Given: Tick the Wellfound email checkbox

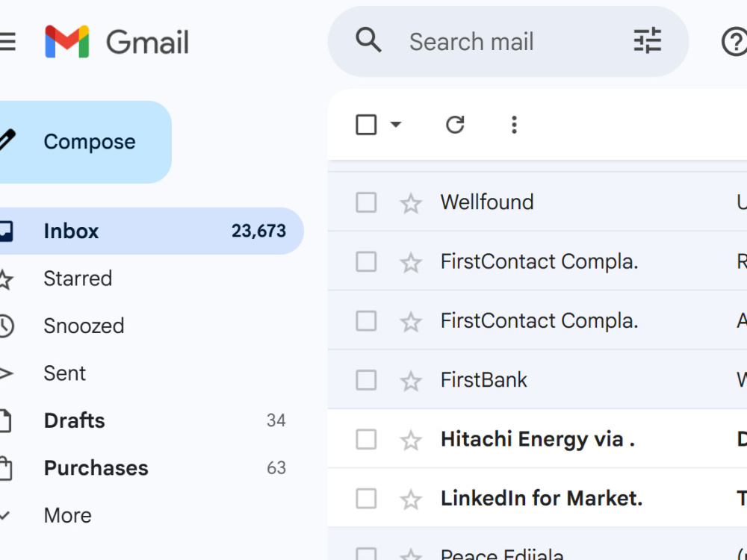Looking at the screenshot, I should (366, 202).
